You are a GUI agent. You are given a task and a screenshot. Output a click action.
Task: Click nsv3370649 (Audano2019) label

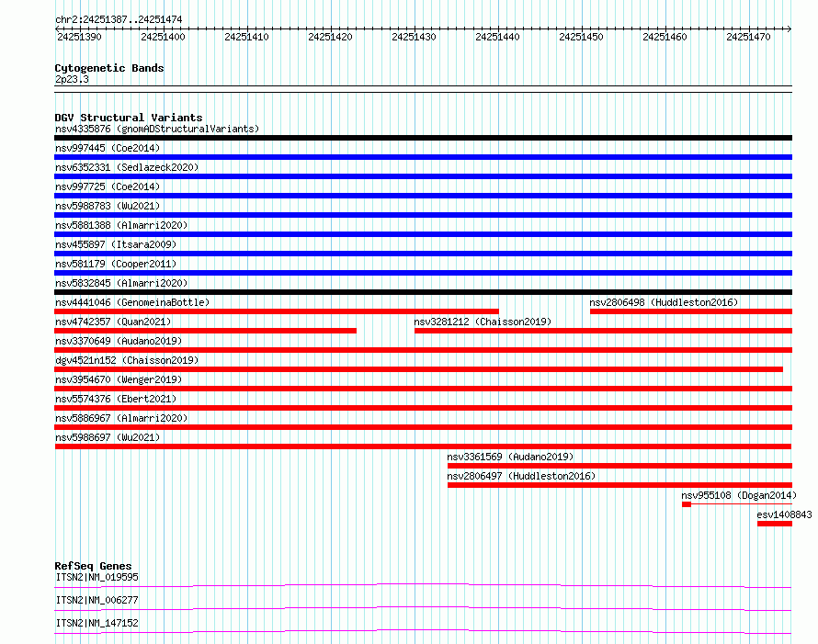tap(119, 341)
